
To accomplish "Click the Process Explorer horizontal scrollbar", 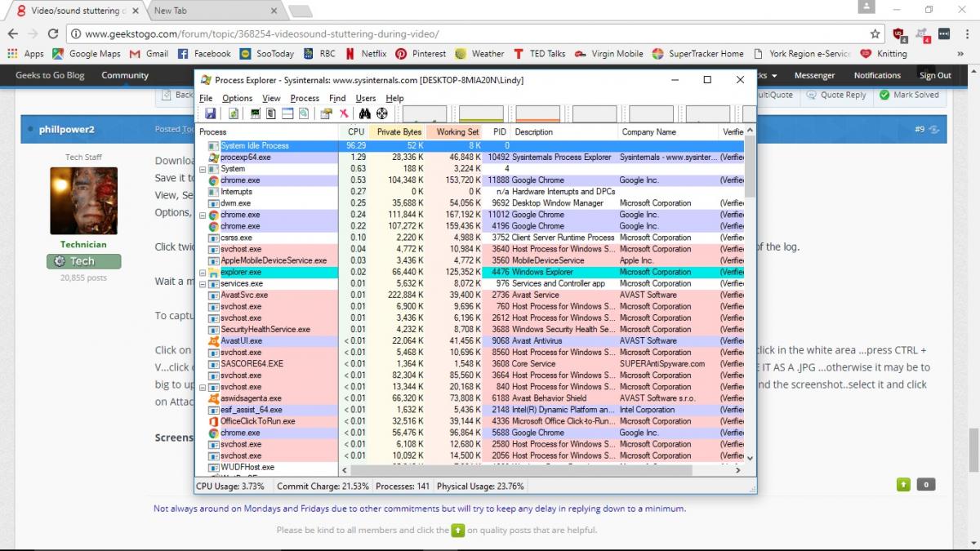I will pos(541,469).
